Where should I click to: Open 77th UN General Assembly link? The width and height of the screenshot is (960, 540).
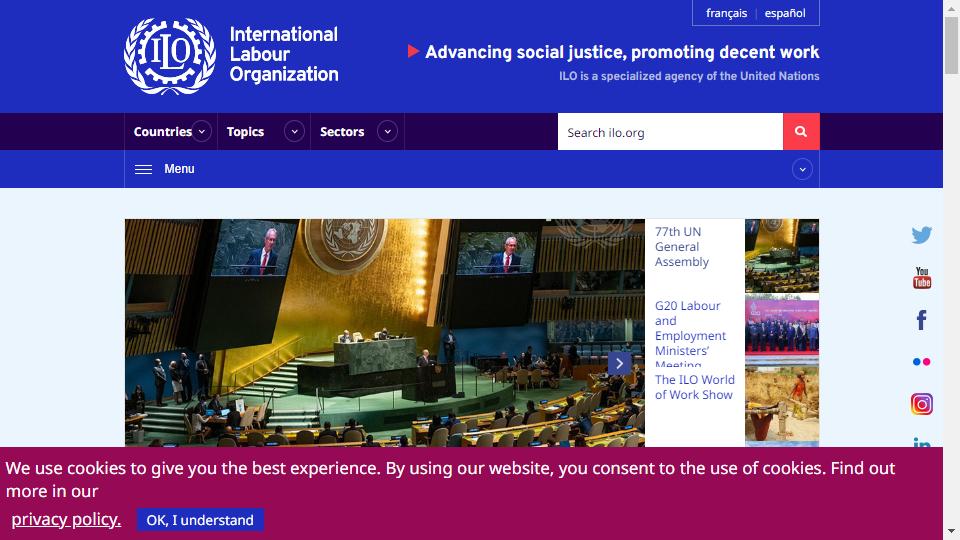point(682,247)
